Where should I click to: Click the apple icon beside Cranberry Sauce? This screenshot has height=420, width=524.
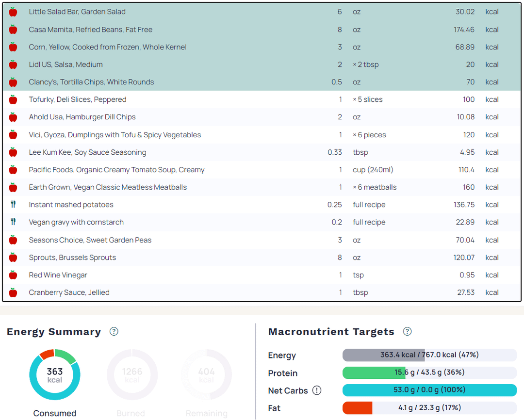point(13,292)
